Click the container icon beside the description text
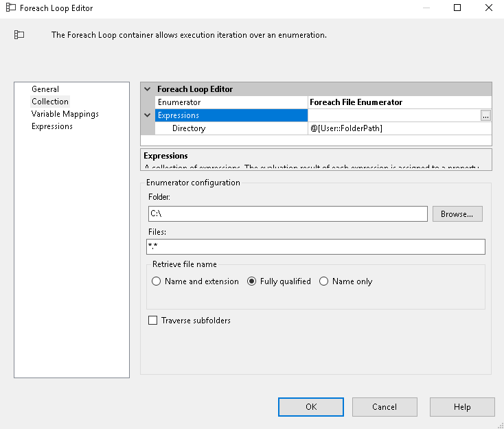Screen dimensions: 504x429 click(x=19, y=34)
